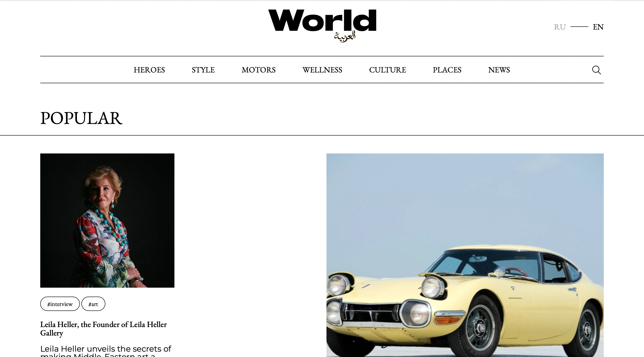Open the NEWS section
The height and width of the screenshot is (357, 644).
click(x=499, y=70)
